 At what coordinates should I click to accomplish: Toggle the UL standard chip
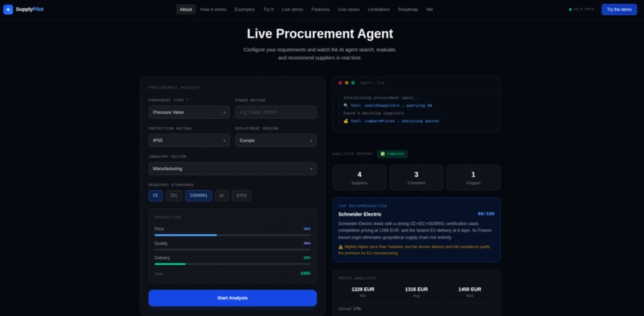click(x=222, y=196)
